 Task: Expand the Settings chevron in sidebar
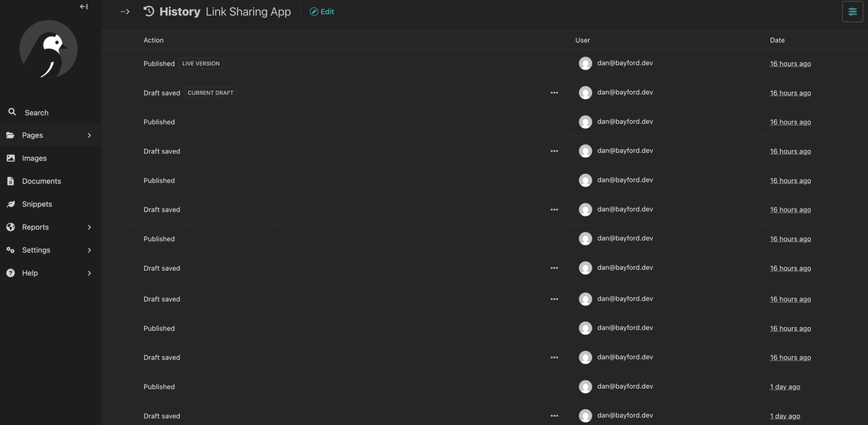[89, 250]
